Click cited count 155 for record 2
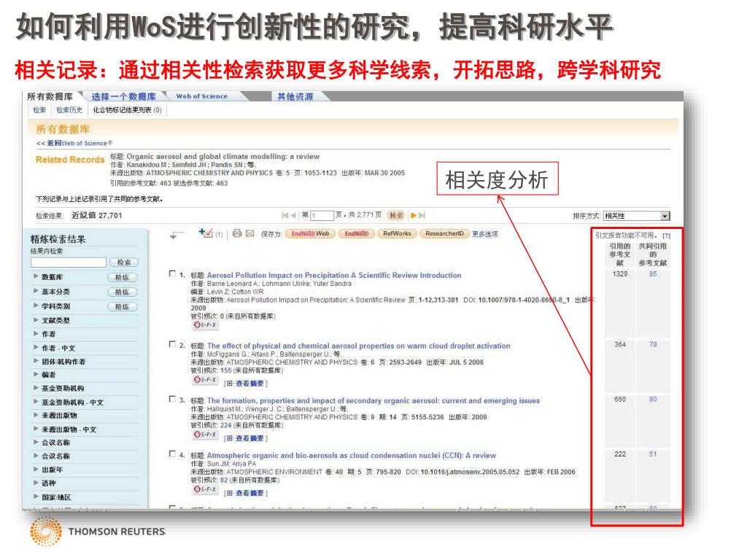The image size is (747, 560). tap(226, 370)
